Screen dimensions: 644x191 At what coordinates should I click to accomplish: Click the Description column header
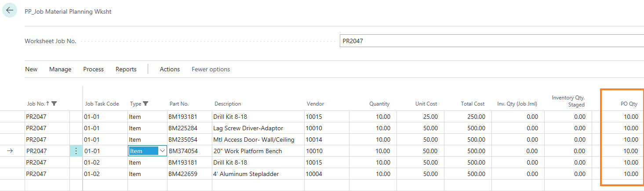228,104
